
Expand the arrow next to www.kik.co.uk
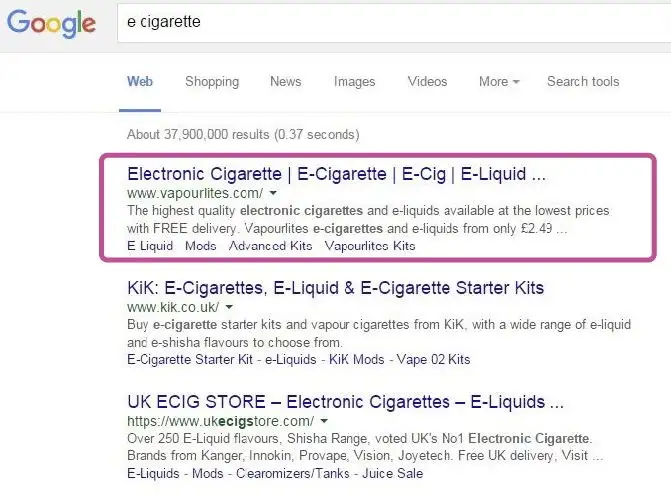(x=229, y=307)
